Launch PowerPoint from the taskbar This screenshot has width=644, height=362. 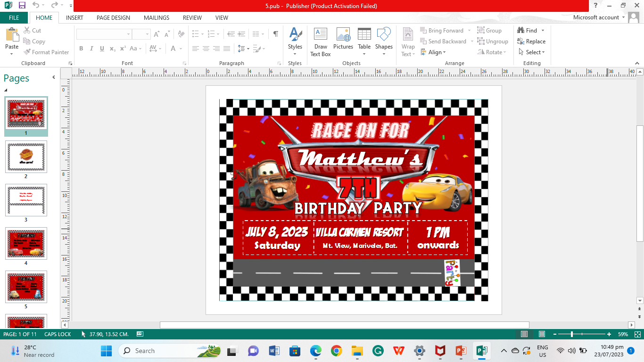(x=461, y=351)
